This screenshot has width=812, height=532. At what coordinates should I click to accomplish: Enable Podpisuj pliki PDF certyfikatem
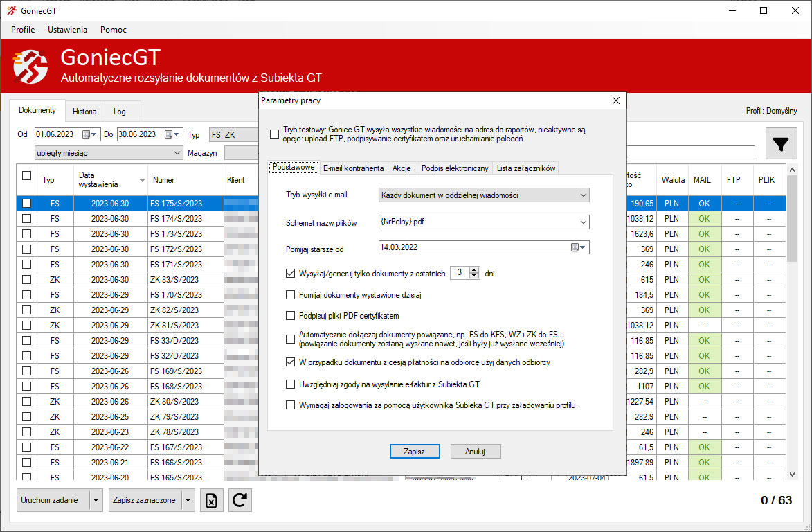coord(291,316)
